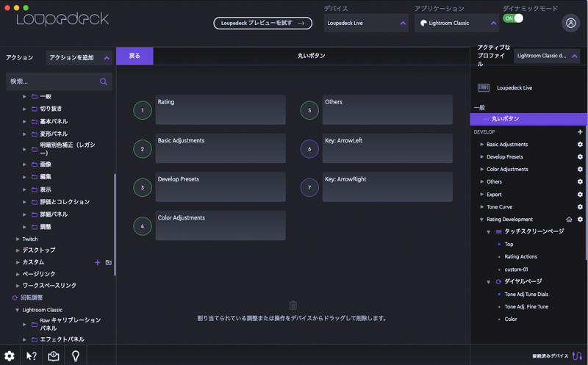
Task: Select 丸いボタン in profile panel
Action: pyautogui.click(x=528, y=119)
